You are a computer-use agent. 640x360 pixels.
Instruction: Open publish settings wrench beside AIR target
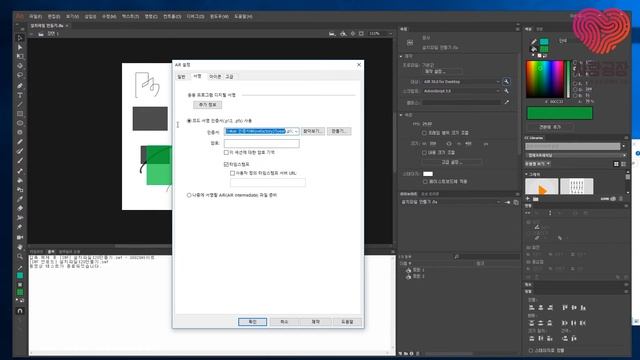[x=507, y=82]
